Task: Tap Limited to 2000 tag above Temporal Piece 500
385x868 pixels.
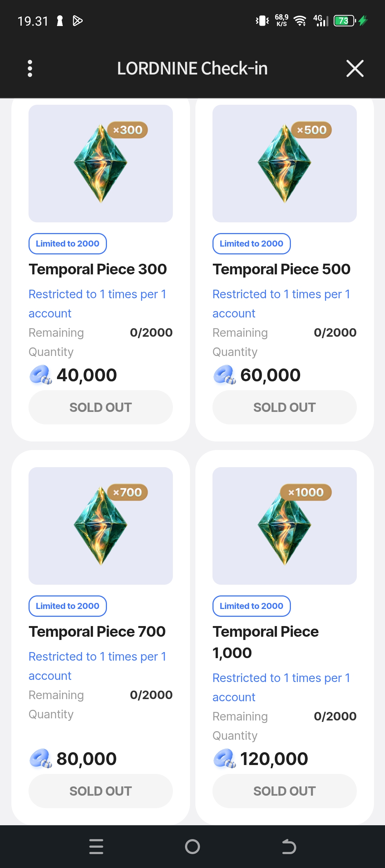Action: tap(251, 244)
